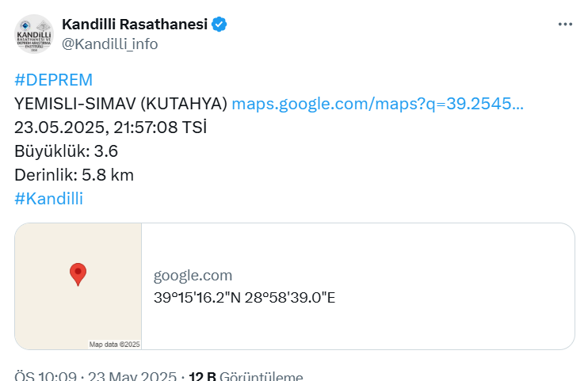Open Kandilli Rasathanesi profile avatar
Image resolution: width=588 pixels, height=381 pixels.
coord(34,34)
